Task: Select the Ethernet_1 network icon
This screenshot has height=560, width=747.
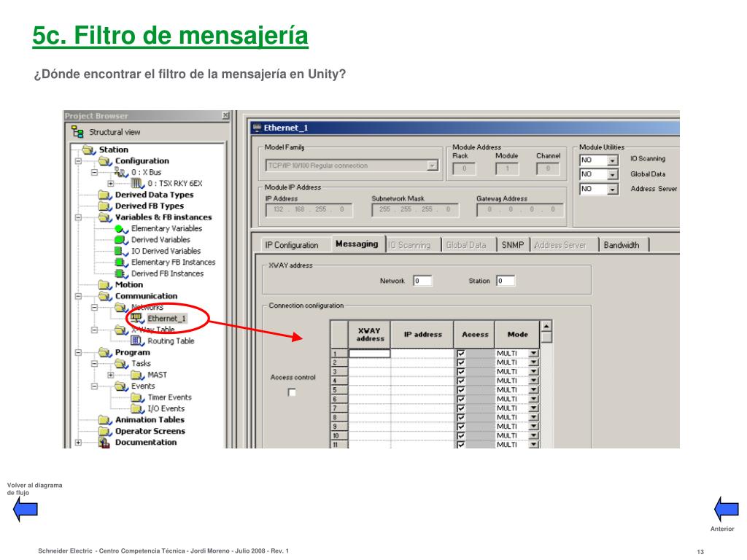Action: click(x=138, y=318)
